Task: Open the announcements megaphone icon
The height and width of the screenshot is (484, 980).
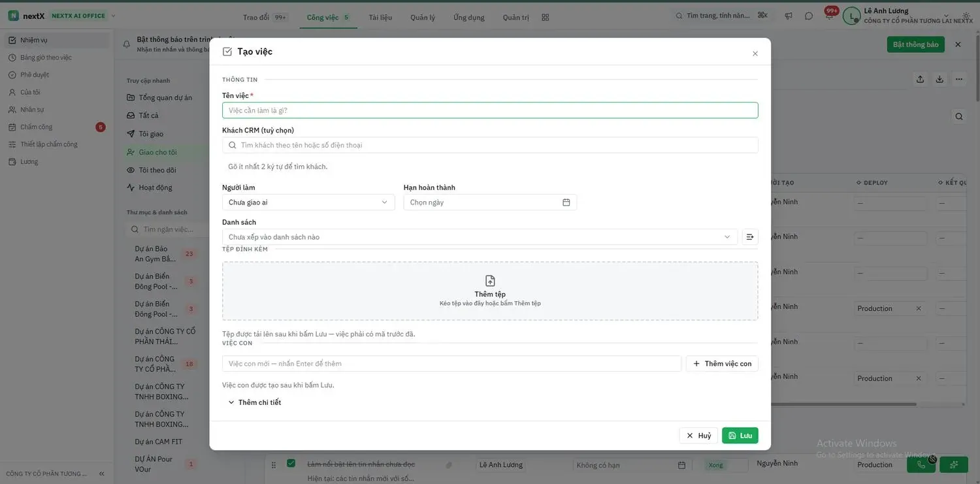Action: tap(789, 16)
